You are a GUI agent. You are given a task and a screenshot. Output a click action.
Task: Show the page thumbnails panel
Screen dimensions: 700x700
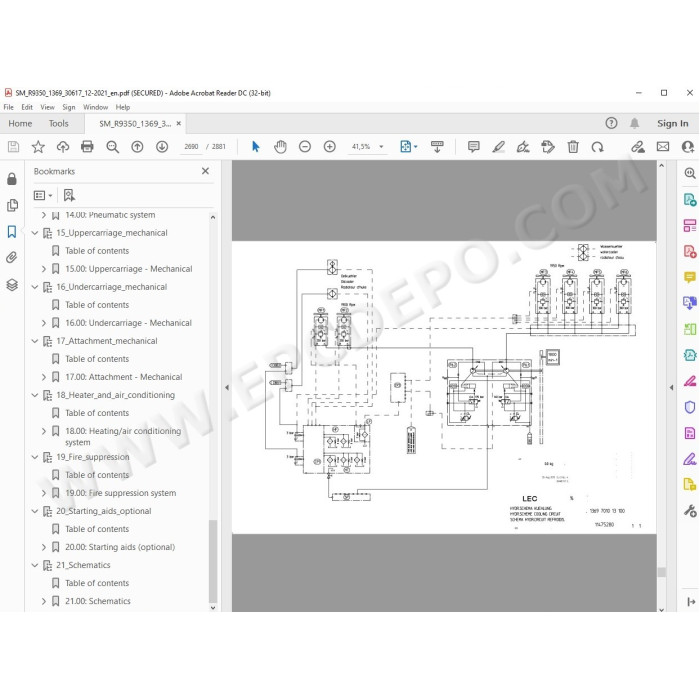pyautogui.click(x=12, y=205)
